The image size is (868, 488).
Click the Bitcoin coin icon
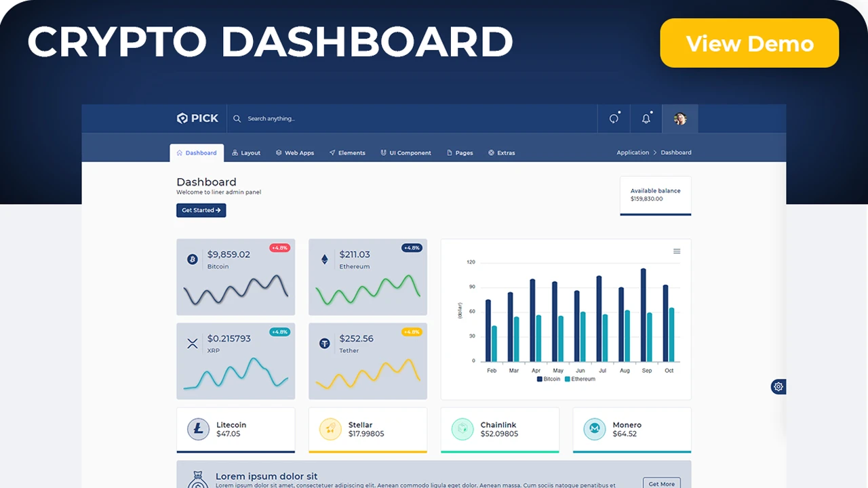(192, 259)
